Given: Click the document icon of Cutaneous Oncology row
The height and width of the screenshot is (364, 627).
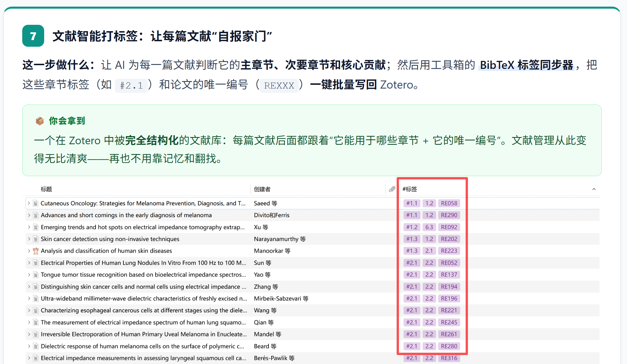Looking at the screenshot, I should coord(36,203).
